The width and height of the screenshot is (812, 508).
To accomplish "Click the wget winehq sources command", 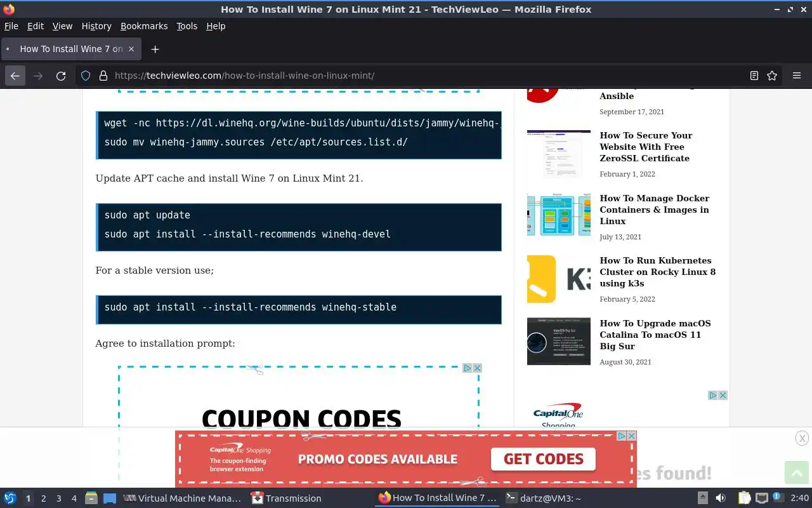I will click(x=302, y=123).
